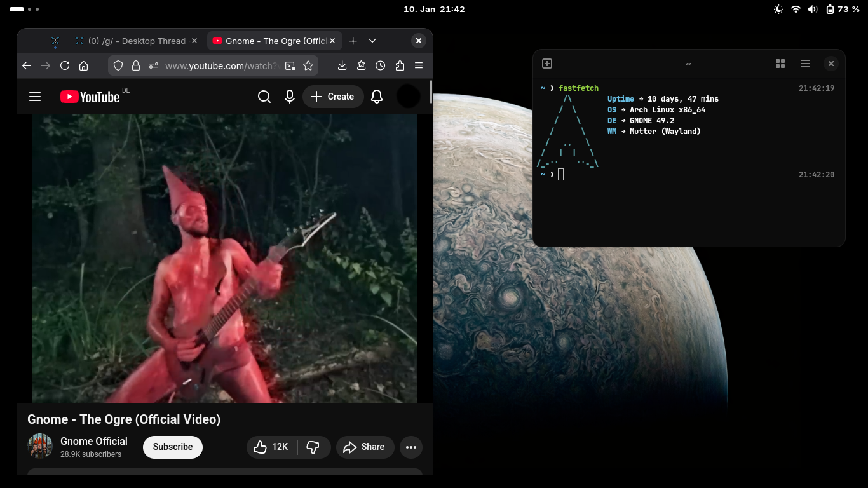Click the battery 73 % indicator

click(843, 10)
